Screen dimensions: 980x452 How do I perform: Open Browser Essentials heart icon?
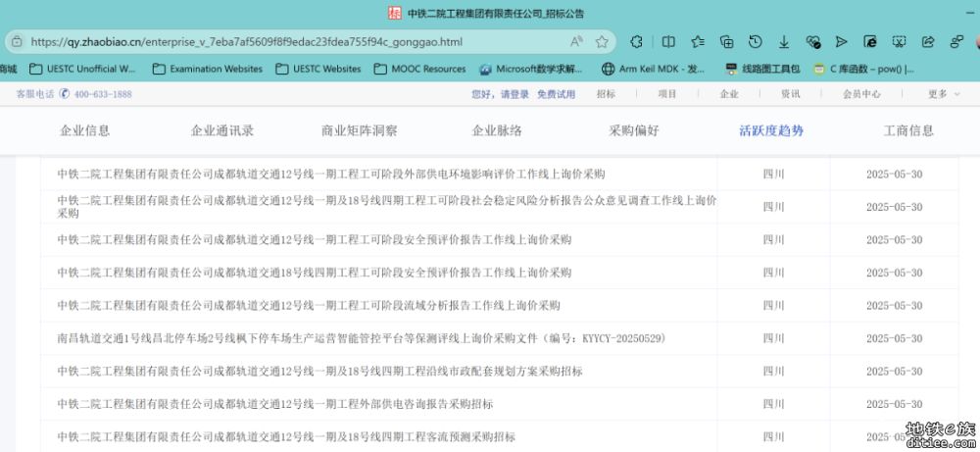pos(813,42)
